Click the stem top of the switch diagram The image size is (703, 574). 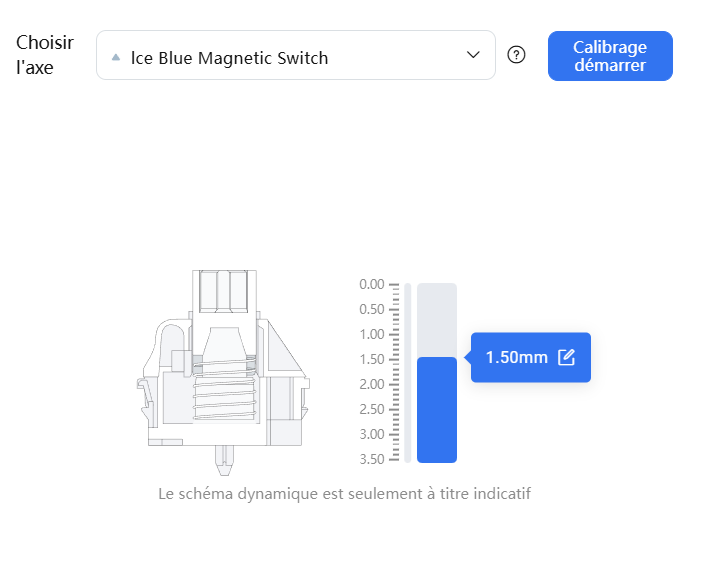[x=224, y=291]
